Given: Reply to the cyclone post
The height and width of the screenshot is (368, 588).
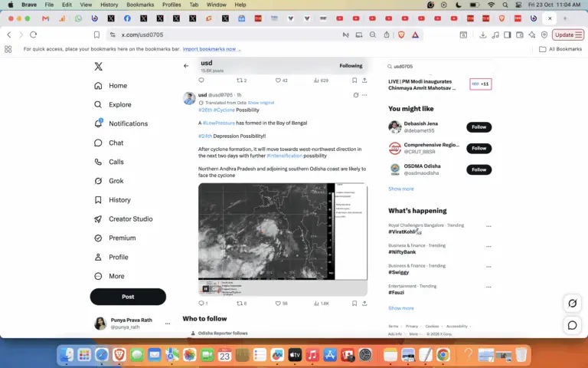Looking at the screenshot, I should click(x=203, y=304).
